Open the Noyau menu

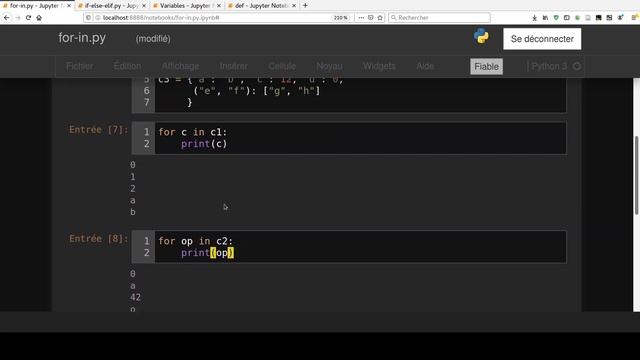pyautogui.click(x=329, y=66)
